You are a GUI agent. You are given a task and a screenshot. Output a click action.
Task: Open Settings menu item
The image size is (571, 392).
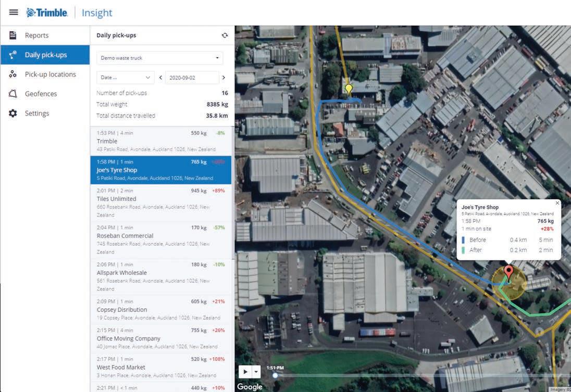point(45,113)
